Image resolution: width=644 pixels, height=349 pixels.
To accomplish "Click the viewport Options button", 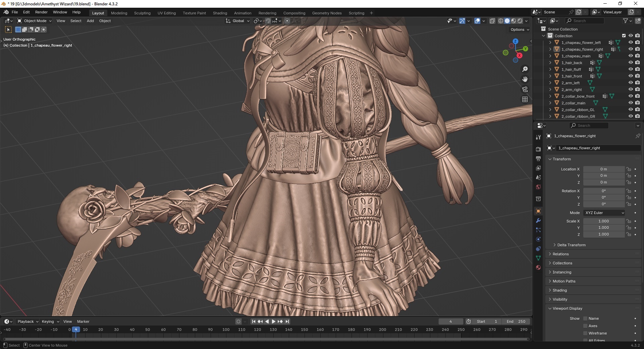I will [520, 30].
